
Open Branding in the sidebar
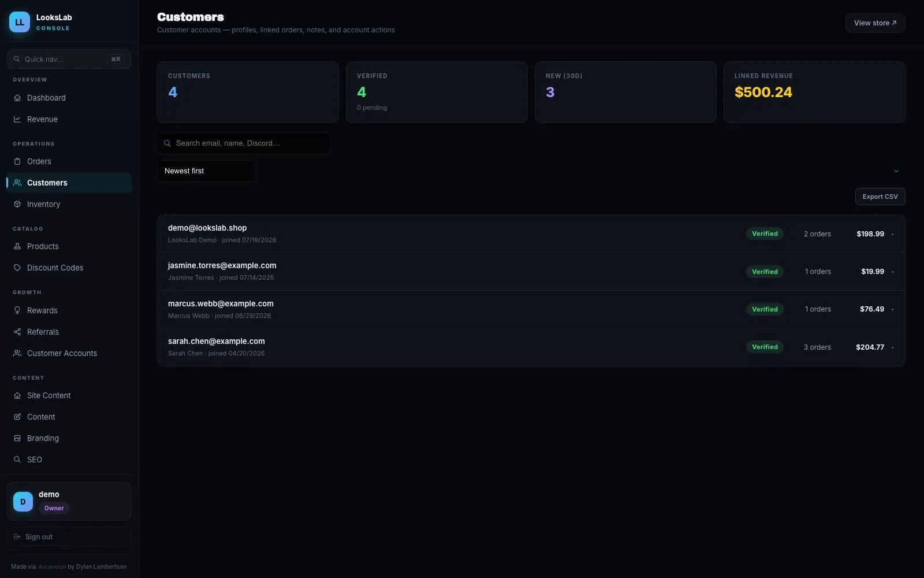(x=69, y=438)
